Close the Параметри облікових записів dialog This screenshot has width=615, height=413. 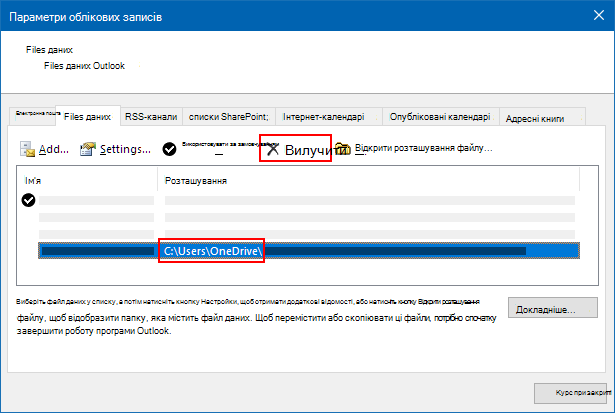coord(599,15)
